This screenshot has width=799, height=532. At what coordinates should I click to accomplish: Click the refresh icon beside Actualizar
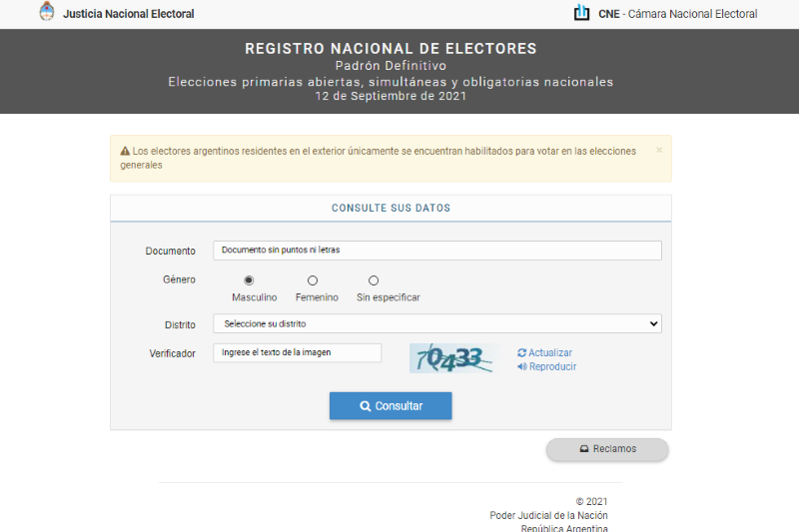[x=521, y=353]
